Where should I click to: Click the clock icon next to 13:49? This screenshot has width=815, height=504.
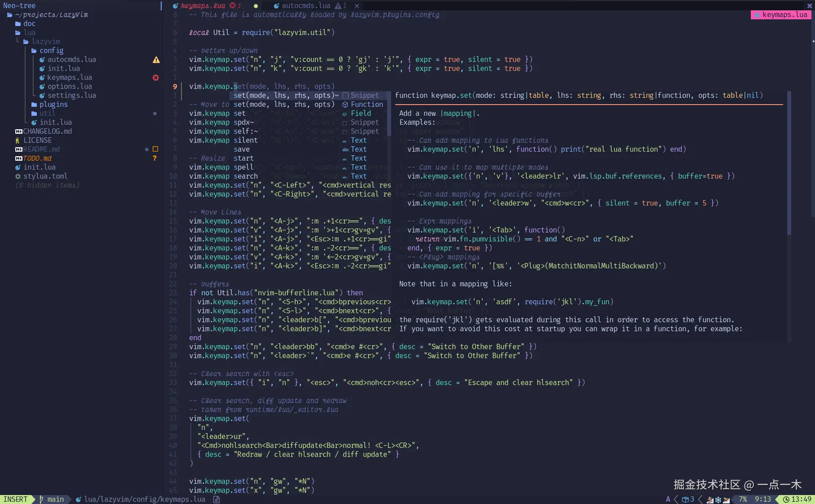coord(786,499)
